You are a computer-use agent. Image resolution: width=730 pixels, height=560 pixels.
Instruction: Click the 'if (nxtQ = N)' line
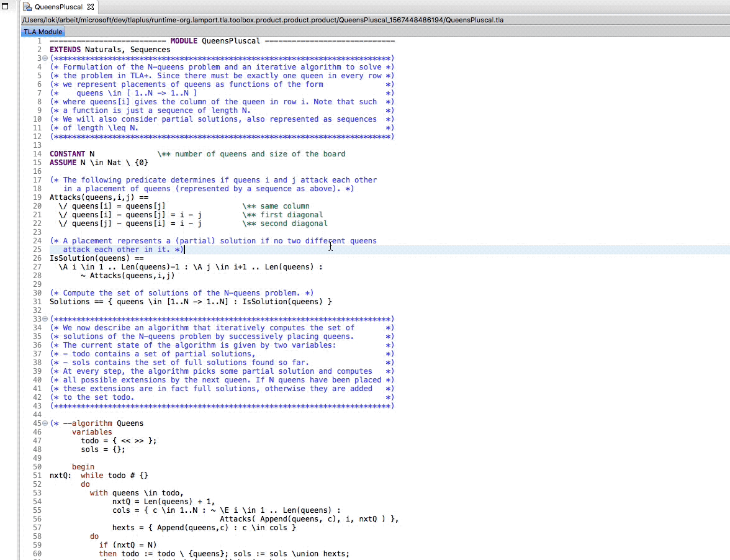point(128,545)
